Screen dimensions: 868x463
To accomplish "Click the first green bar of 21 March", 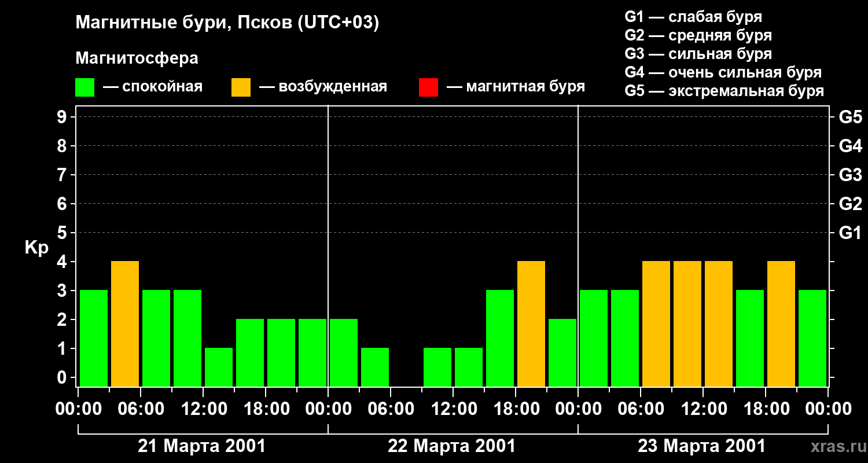I will [94, 338].
